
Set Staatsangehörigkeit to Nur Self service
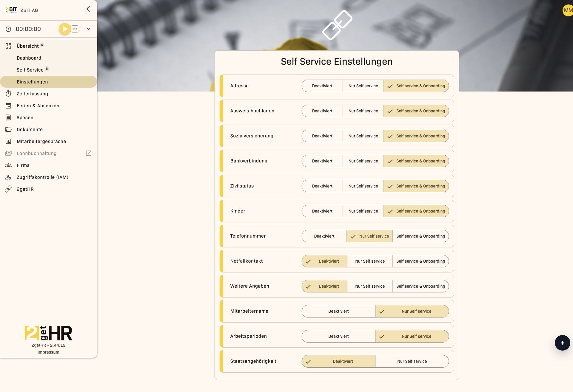coord(412,361)
